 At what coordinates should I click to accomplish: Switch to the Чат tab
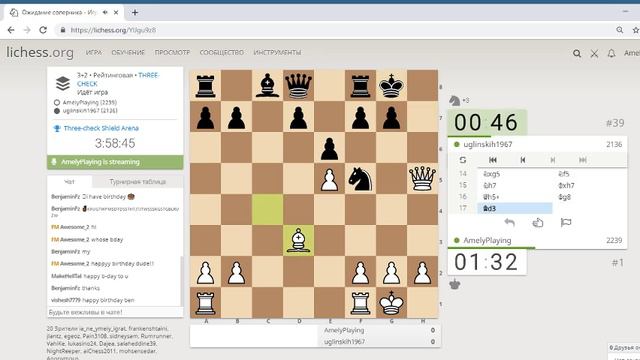tap(69, 182)
